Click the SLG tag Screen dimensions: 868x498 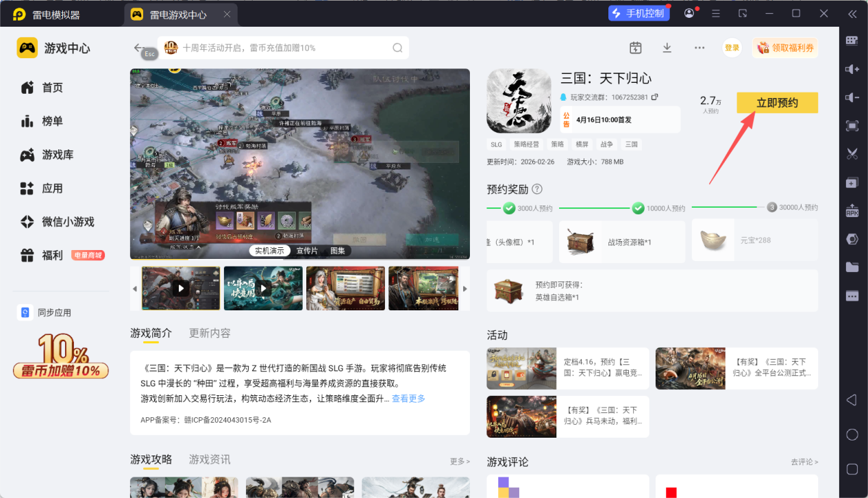coord(496,145)
